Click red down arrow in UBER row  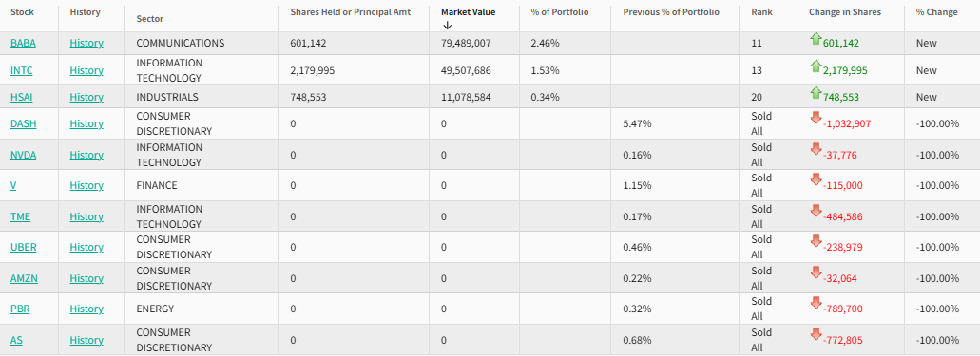point(815,241)
